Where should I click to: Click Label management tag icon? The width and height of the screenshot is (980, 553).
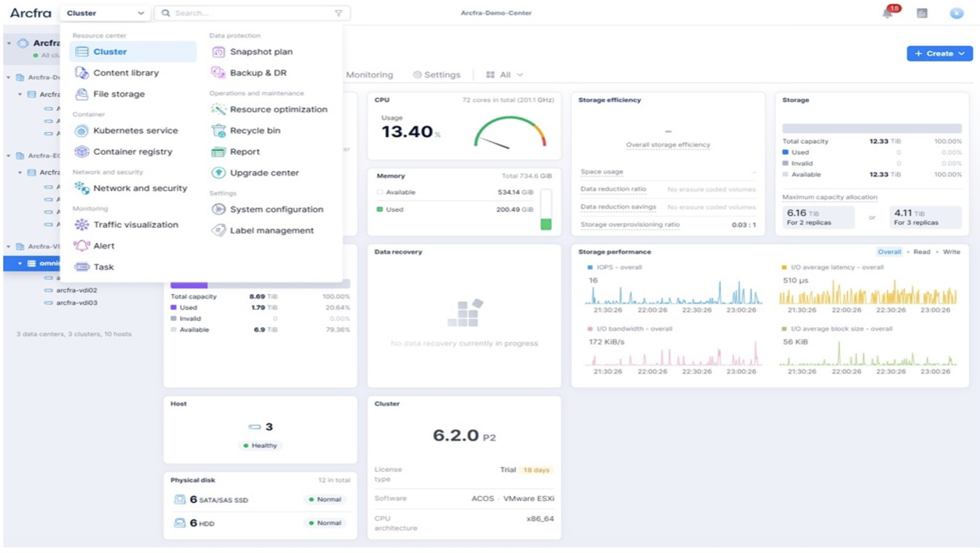tap(218, 231)
